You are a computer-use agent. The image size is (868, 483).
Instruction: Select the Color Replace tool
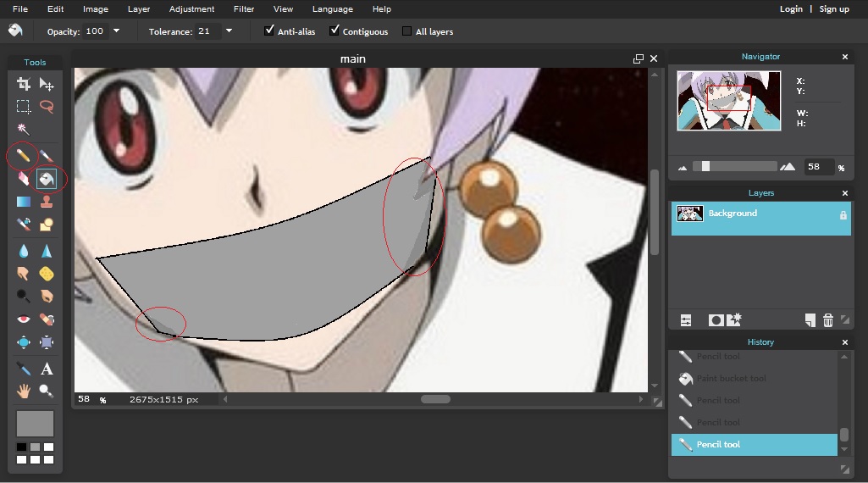pos(23,225)
